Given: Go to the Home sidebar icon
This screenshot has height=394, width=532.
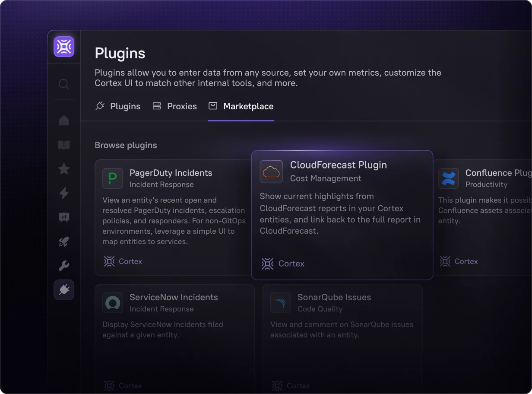Looking at the screenshot, I should tap(64, 121).
